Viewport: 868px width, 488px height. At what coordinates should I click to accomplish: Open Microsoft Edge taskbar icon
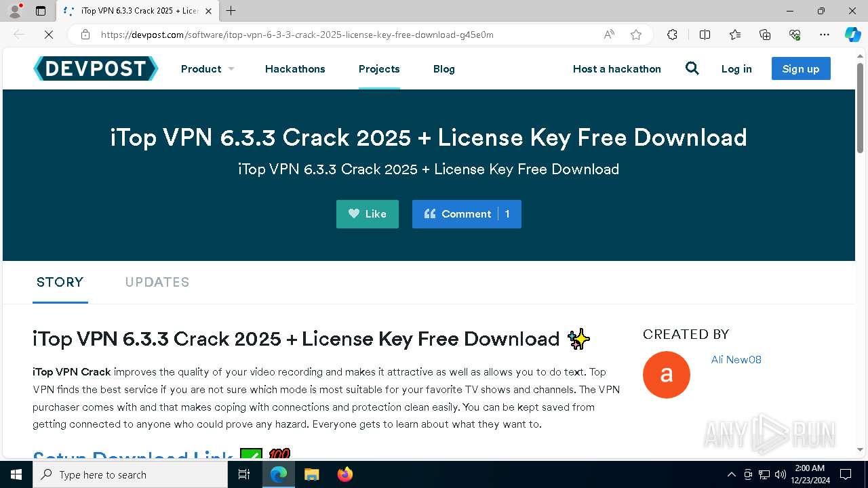coord(279,474)
